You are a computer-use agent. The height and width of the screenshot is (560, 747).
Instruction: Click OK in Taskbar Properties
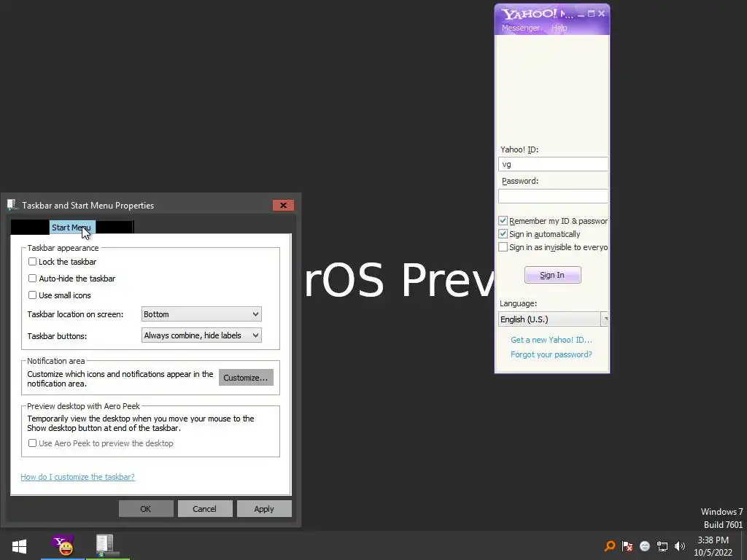[x=146, y=508]
